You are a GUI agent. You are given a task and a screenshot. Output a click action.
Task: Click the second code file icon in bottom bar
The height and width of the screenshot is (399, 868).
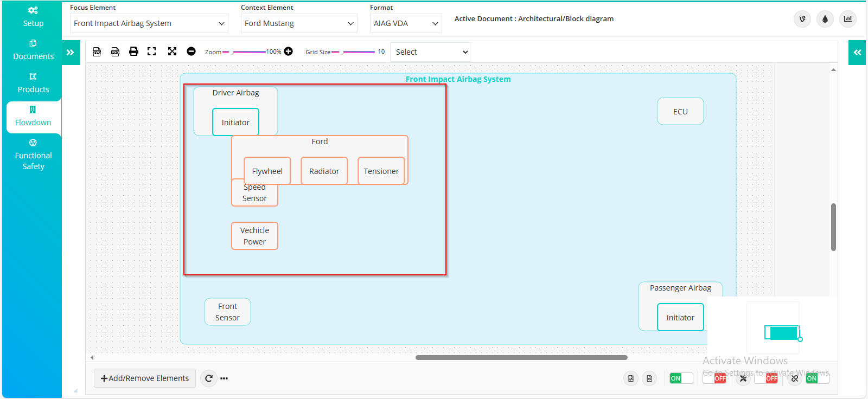[649, 378]
